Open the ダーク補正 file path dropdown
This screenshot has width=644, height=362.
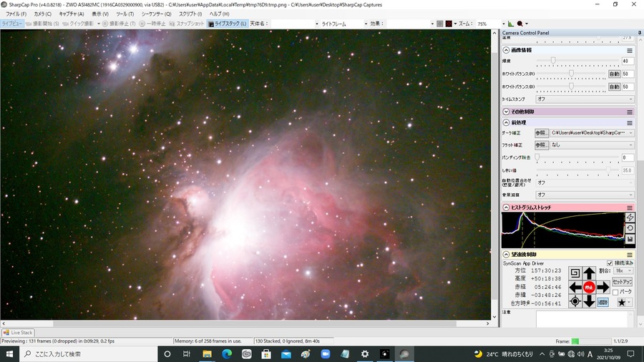[592, 133]
